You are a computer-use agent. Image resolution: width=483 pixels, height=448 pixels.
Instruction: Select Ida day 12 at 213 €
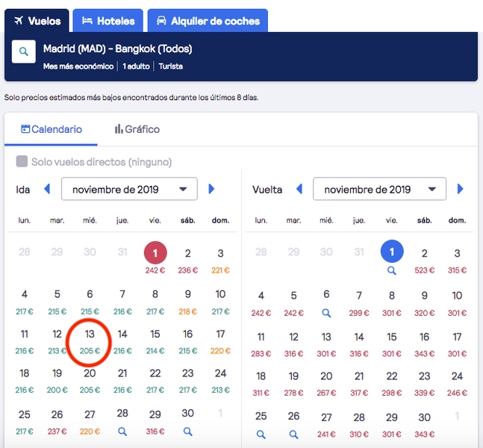click(57, 342)
